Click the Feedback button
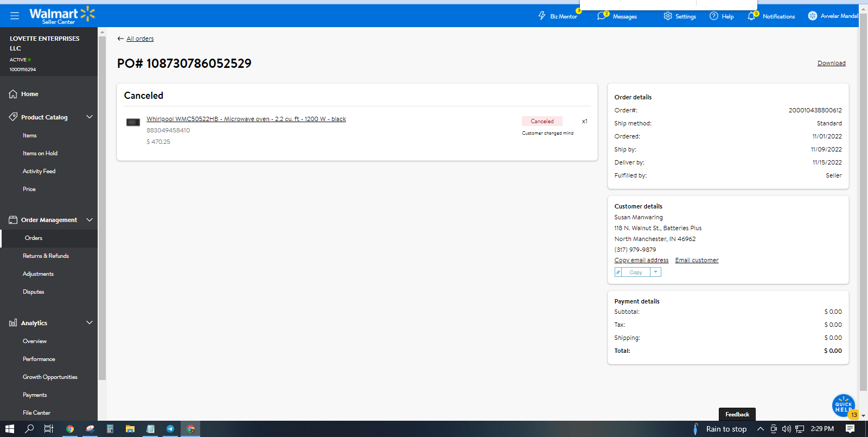This screenshot has height=437, width=868. (737, 414)
